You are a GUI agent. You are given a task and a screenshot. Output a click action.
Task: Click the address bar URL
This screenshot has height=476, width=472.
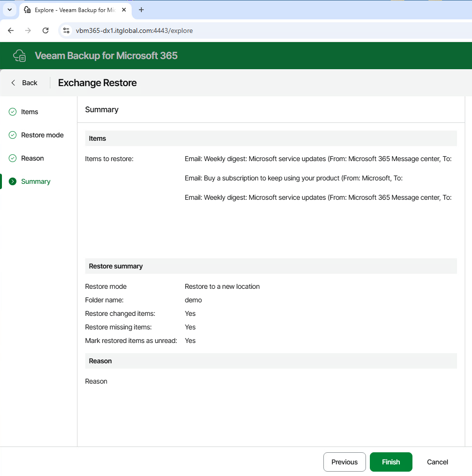134,30
